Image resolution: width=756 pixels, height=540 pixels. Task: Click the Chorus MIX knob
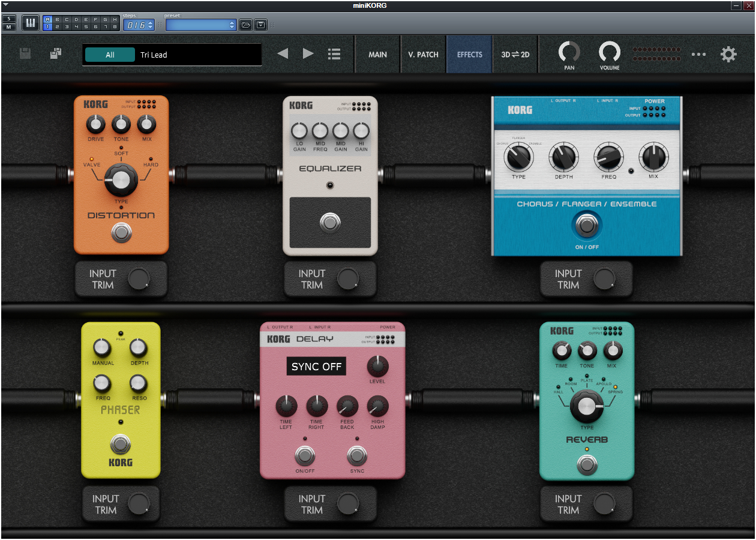click(x=653, y=157)
